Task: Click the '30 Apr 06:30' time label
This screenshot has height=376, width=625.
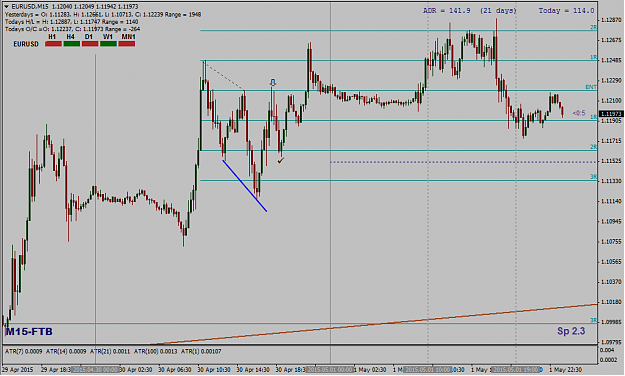Action: (175, 370)
